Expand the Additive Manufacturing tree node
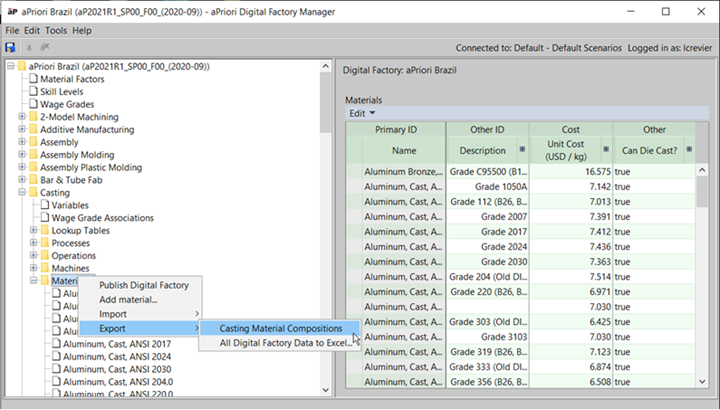The height and width of the screenshot is (410, 720). [x=22, y=129]
